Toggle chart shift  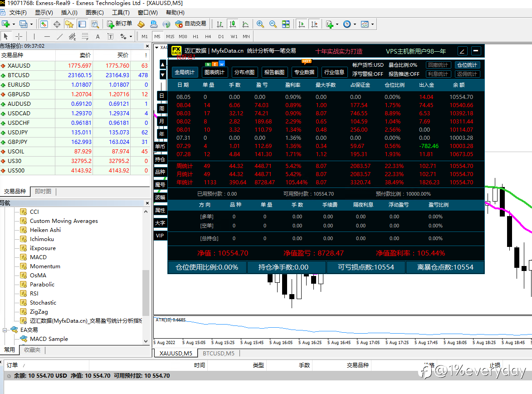(x=314, y=24)
